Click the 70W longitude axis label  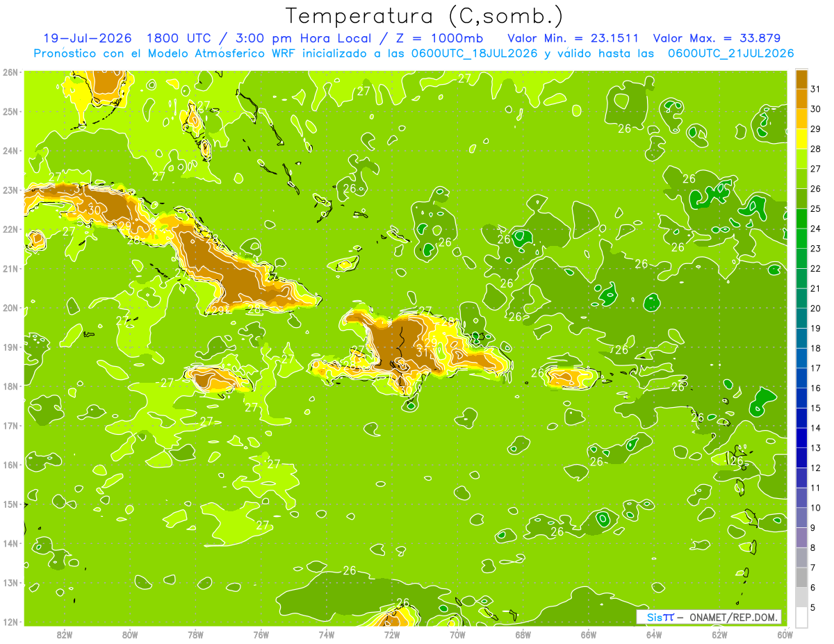(457, 634)
